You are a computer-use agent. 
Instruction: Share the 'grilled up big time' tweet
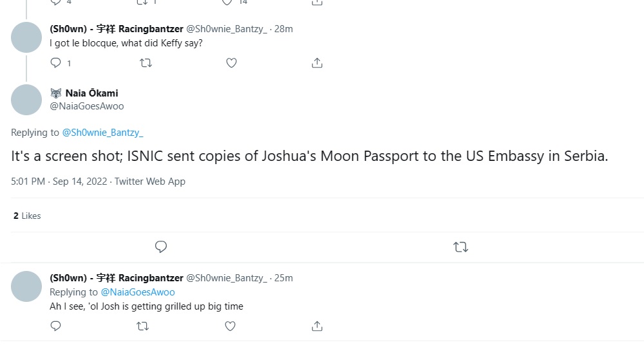(x=317, y=326)
